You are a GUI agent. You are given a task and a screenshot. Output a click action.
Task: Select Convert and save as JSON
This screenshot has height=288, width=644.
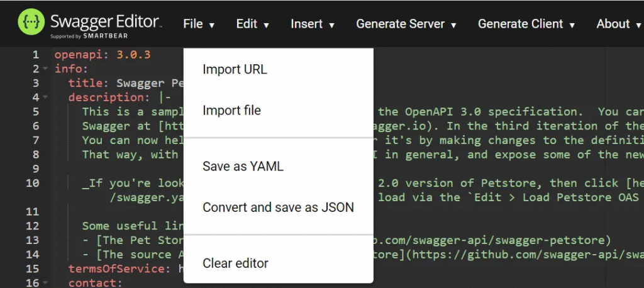coord(279,208)
